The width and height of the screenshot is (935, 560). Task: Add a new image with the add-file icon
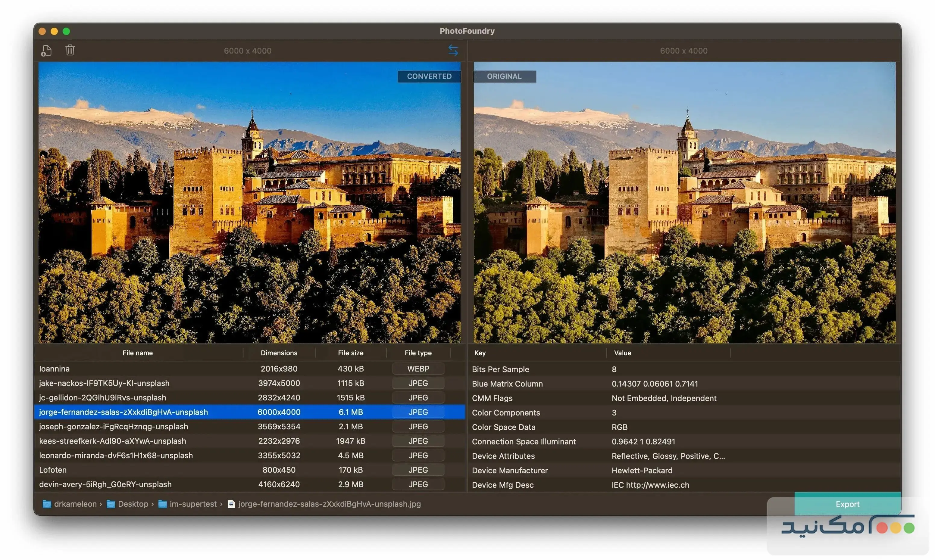coord(46,50)
